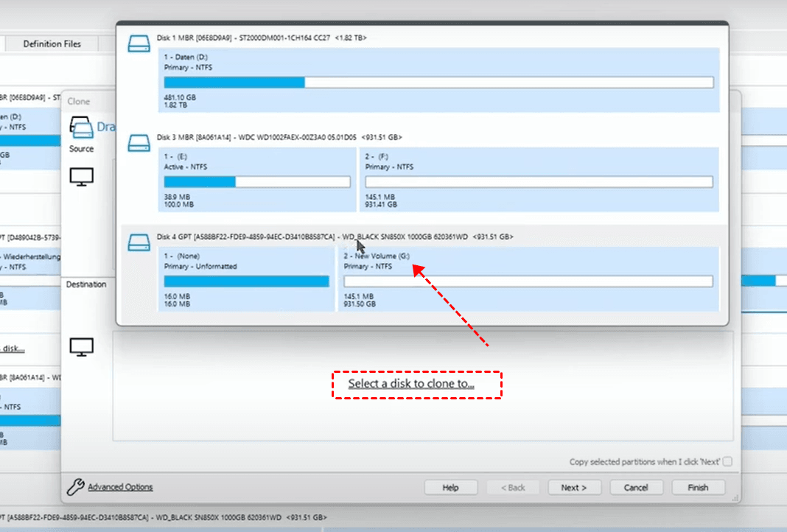Open the Definition Files tab
Image resolution: width=787 pixels, height=532 pixels.
(x=52, y=44)
